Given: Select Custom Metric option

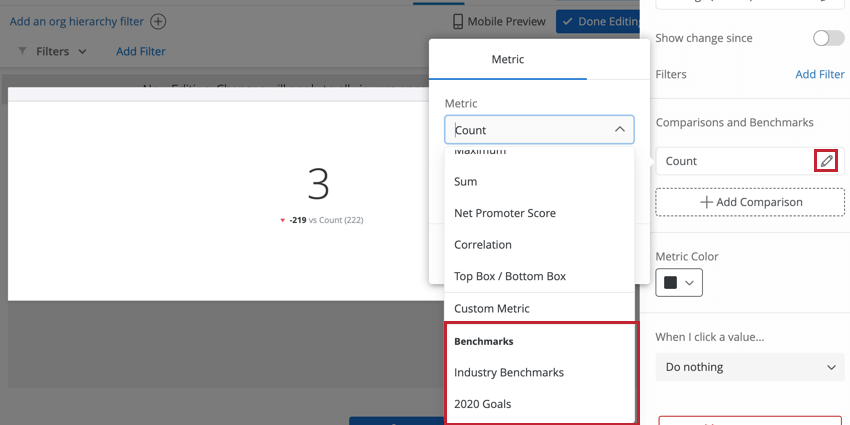Looking at the screenshot, I should [539, 308].
